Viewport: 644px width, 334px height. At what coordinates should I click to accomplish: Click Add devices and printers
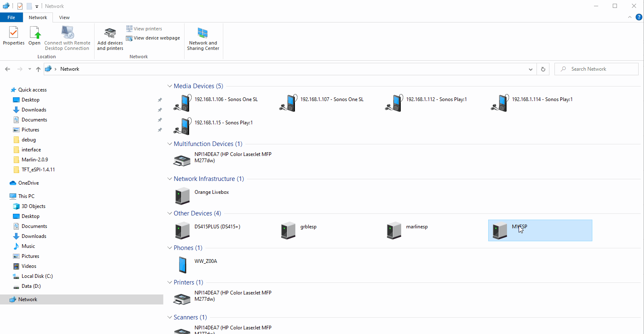click(x=110, y=39)
